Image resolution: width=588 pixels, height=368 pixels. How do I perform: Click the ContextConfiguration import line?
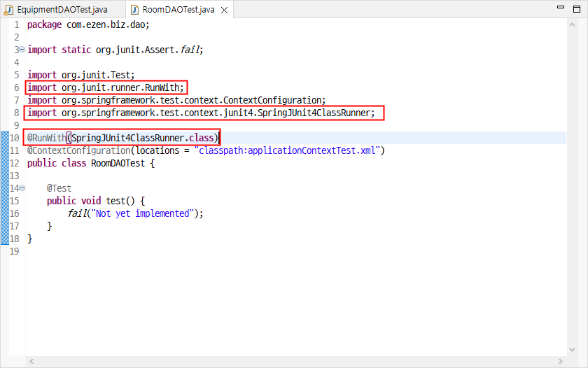[176, 101]
